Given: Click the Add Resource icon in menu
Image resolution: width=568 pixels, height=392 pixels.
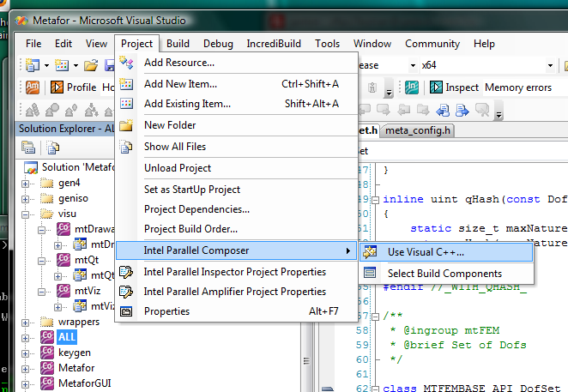Looking at the screenshot, I should (126, 63).
